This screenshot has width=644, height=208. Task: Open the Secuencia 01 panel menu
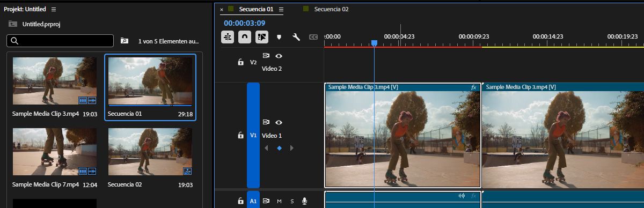click(x=281, y=9)
